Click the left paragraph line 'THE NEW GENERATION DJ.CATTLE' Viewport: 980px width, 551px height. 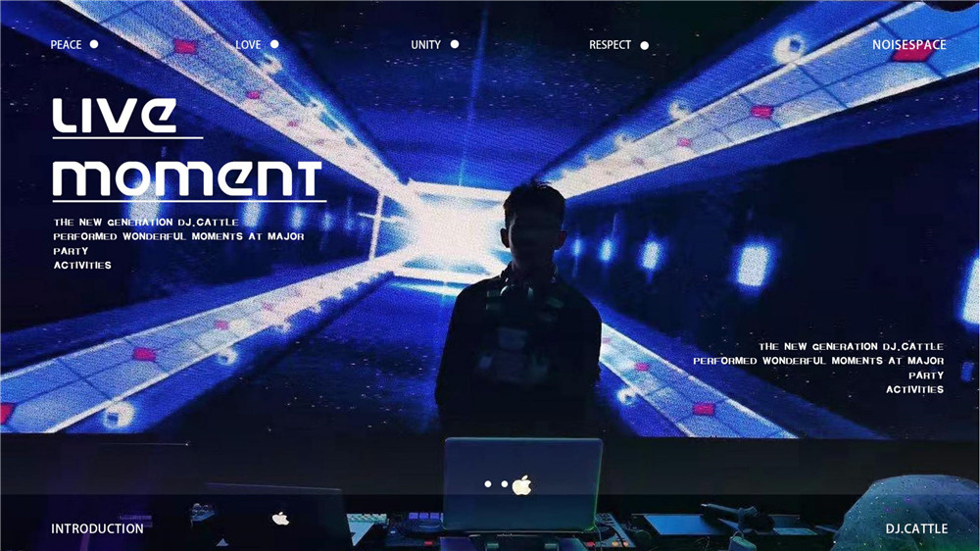(x=146, y=222)
